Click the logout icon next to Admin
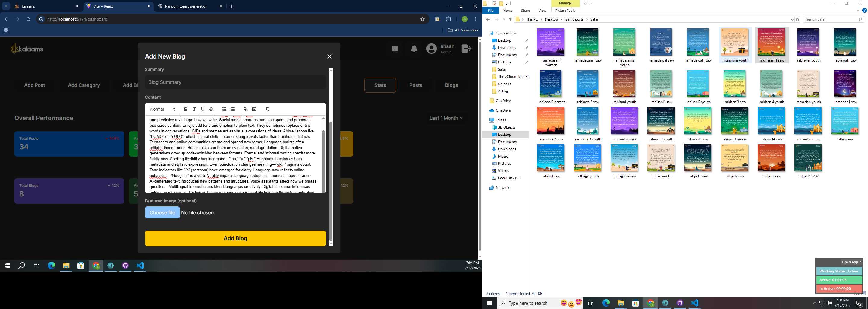This screenshot has width=868, height=309. [x=466, y=49]
